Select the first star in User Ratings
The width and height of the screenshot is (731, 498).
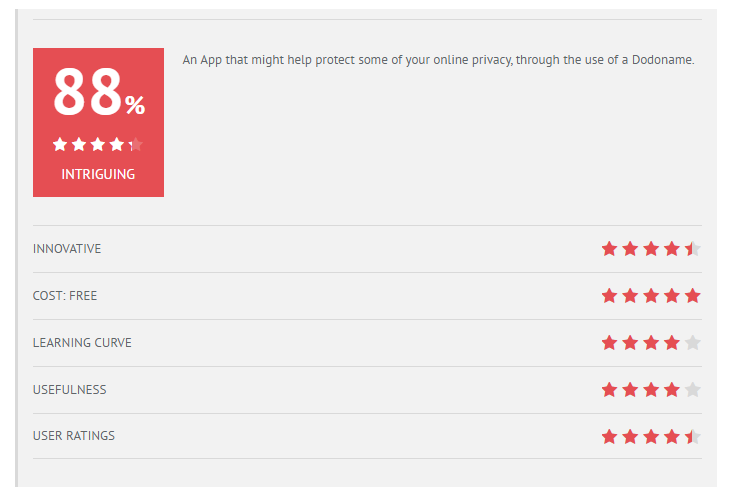[609, 437]
